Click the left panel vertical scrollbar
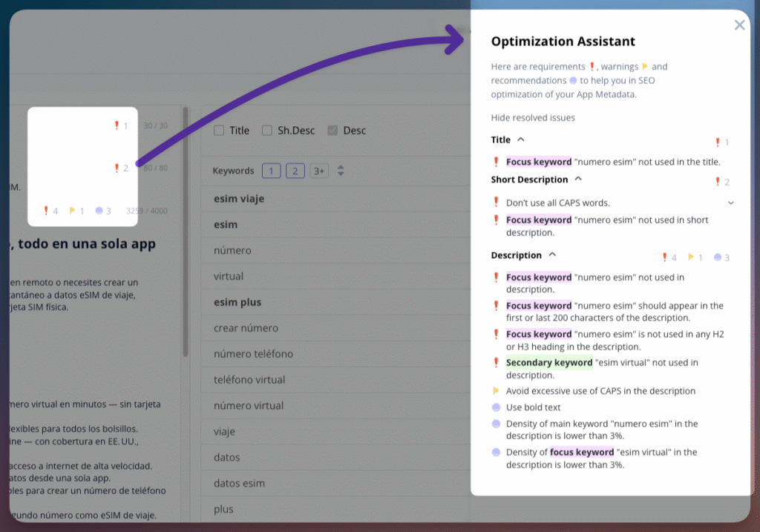The image size is (760, 532). 185,237
